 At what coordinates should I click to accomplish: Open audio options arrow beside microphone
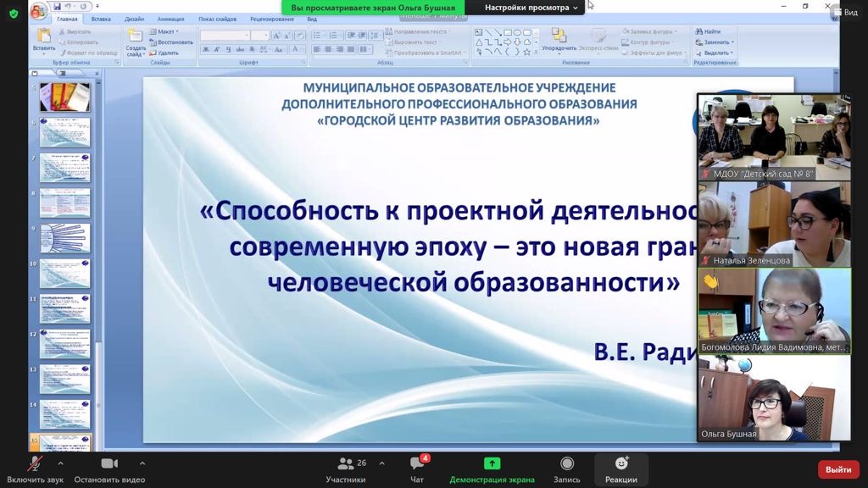60,463
